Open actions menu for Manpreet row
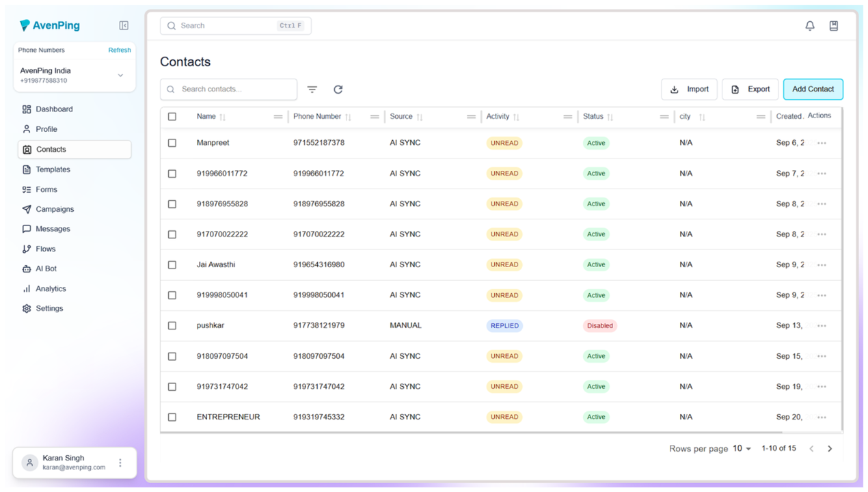Image resolution: width=868 pixels, height=492 pixels. coord(822,143)
